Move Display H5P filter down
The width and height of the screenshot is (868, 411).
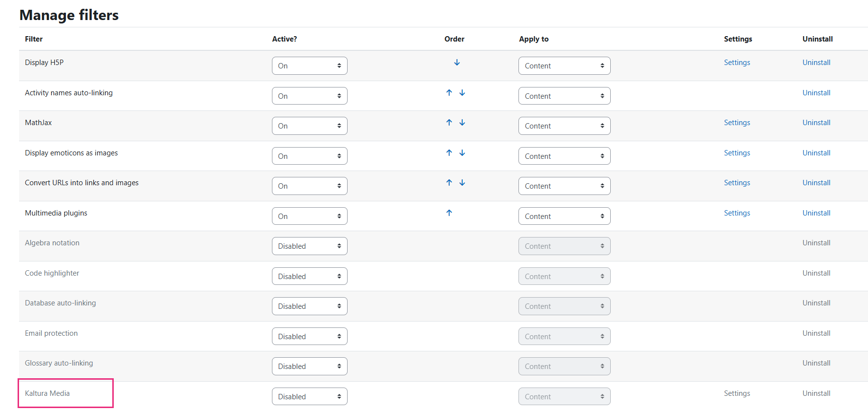457,63
